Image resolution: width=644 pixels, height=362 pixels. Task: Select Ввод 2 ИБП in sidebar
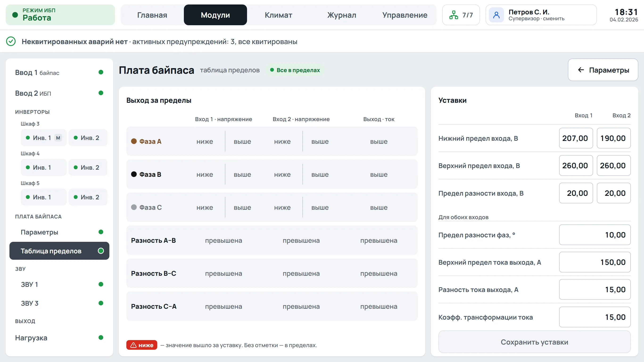(x=59, y=93)
